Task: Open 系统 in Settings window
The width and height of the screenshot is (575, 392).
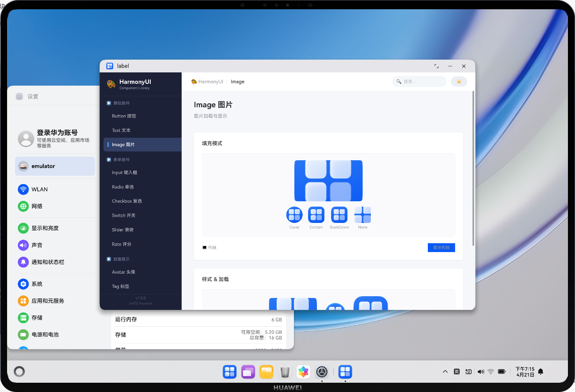Action: [x=55, y=284]
